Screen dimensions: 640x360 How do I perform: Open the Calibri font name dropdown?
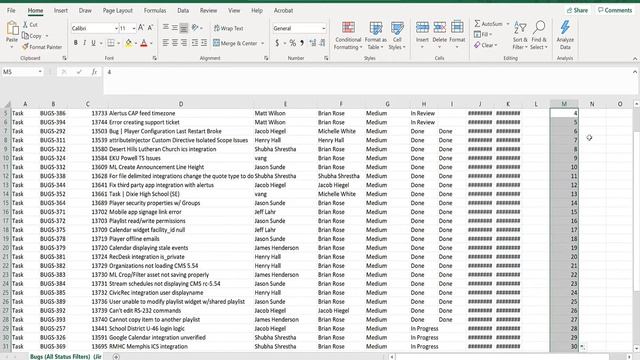pyautogui.click(x=116, y=28)
